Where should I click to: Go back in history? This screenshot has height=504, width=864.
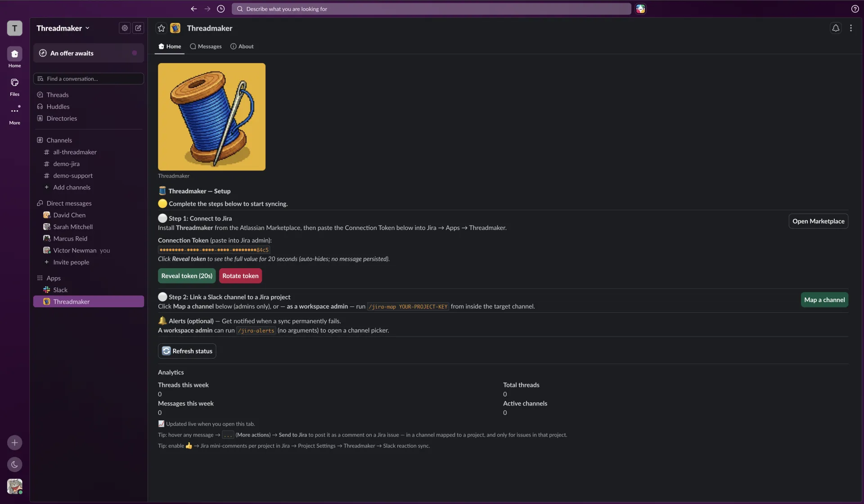pos(193,9)
